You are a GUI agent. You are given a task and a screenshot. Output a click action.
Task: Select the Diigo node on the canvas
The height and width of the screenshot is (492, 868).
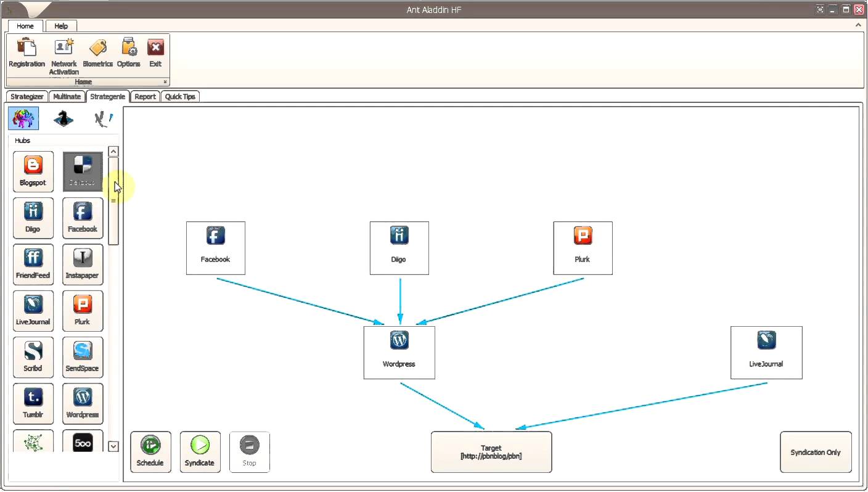point(399,248)
